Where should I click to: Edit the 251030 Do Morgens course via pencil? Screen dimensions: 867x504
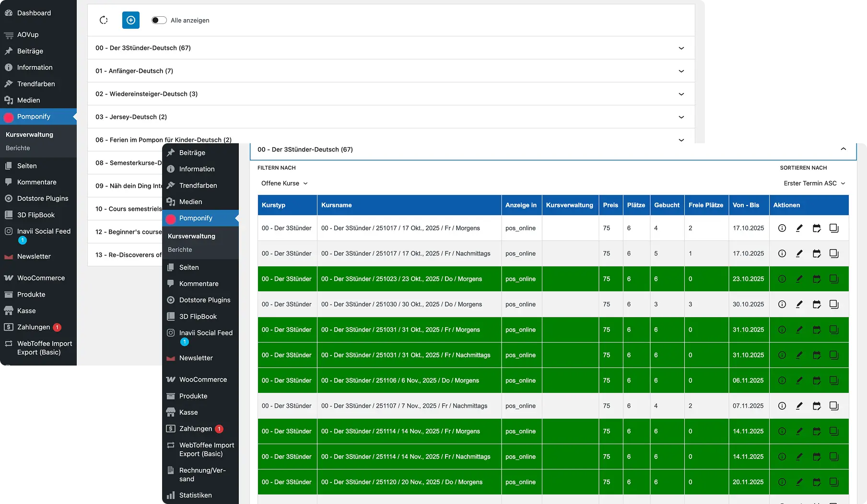point(799,304)
